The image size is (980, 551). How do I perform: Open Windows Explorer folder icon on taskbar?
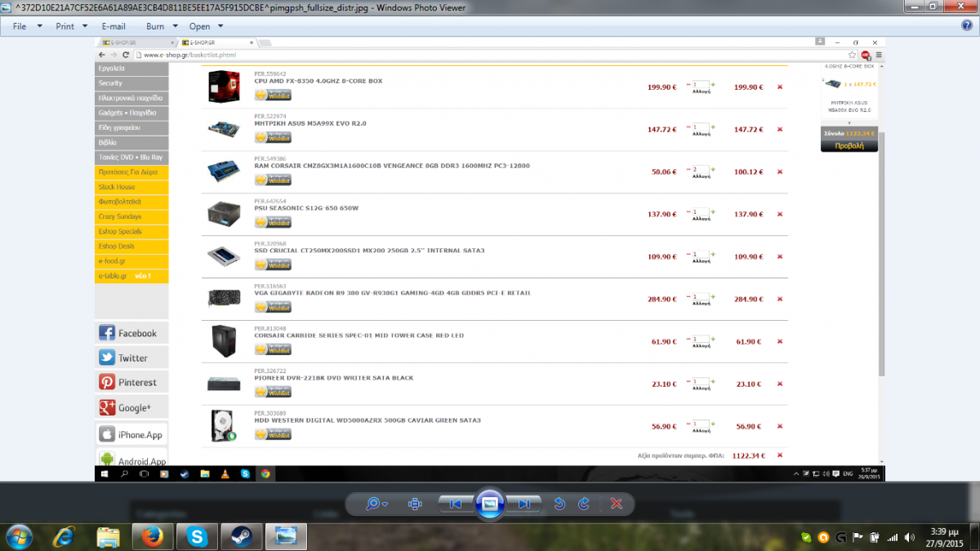(x=109, y=536)
